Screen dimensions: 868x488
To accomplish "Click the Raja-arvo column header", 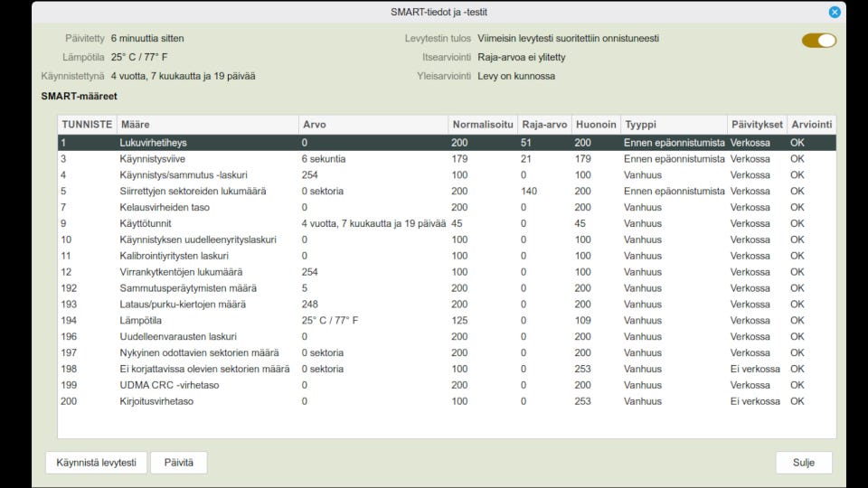I will pos(544,125).
